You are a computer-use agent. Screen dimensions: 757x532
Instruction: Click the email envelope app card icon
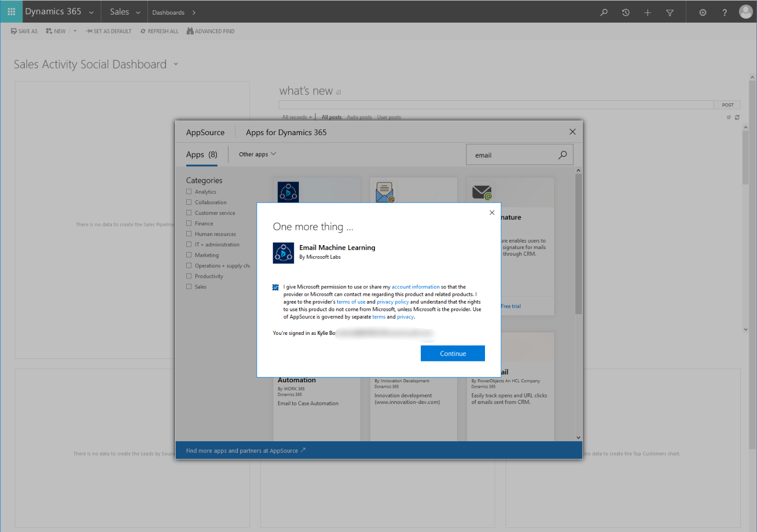click(x=385, y=192)
